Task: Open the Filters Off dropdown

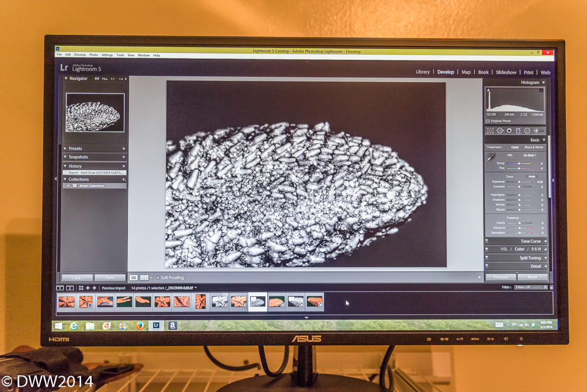Action: [530, 288]
